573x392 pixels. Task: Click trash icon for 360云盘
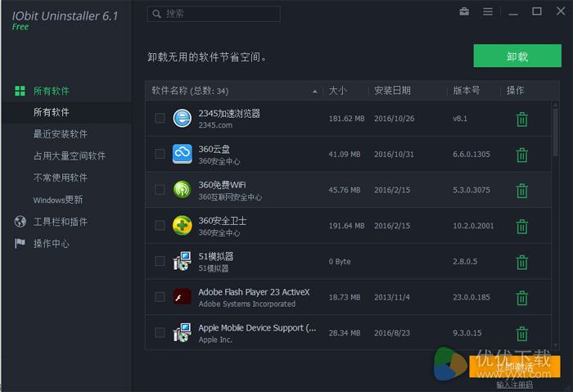(522, 155)
